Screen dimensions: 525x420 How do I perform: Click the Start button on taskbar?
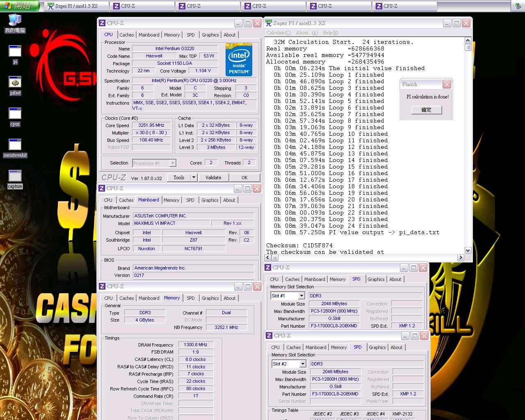point(20,6)
